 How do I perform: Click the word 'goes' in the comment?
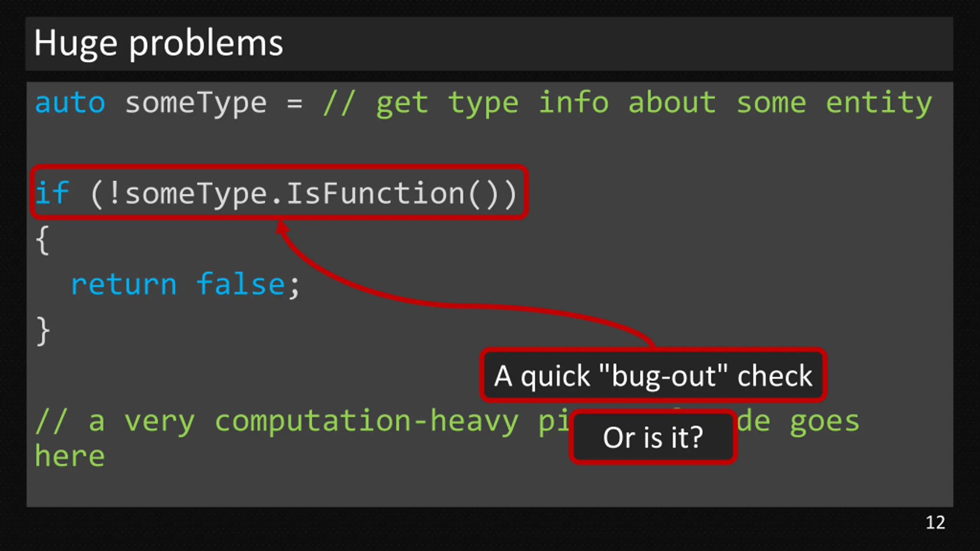coord(825,423)
